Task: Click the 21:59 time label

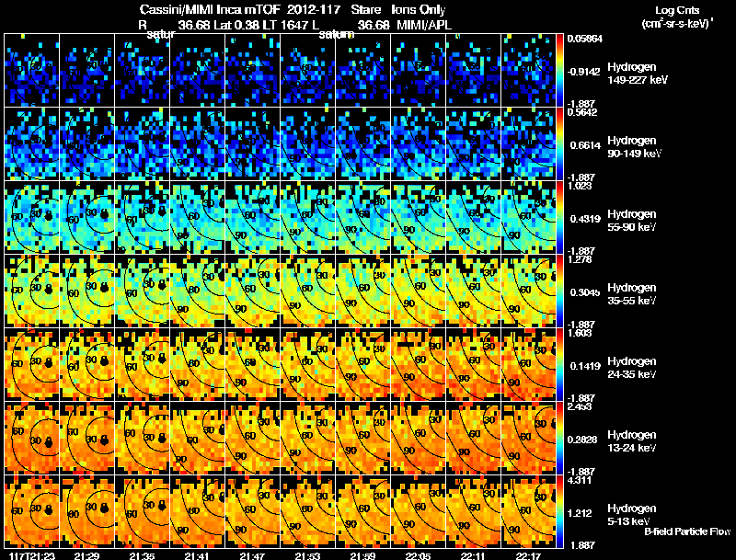Action: click(x=362, y=556)
